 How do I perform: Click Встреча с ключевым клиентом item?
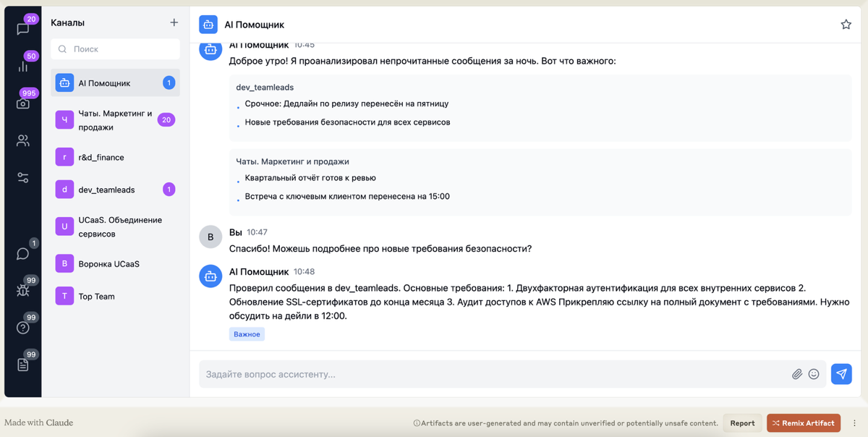point(347,197)
